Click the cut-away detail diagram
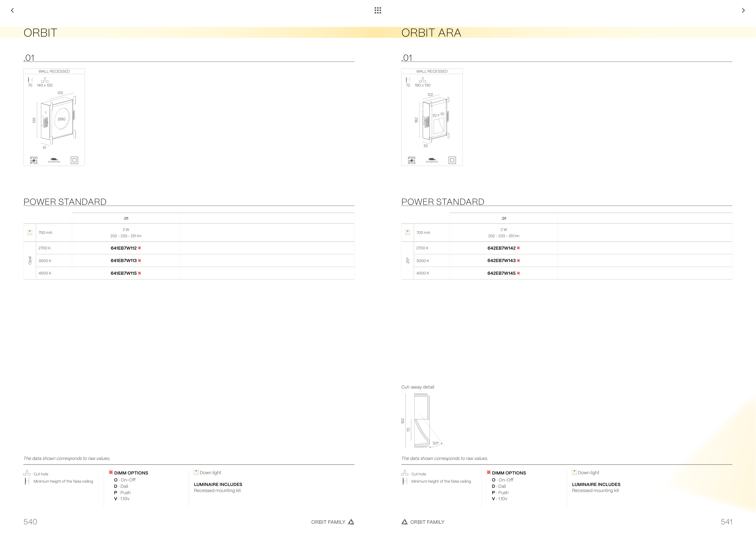This screenshot has height=535, width=756. click(423, 421)
